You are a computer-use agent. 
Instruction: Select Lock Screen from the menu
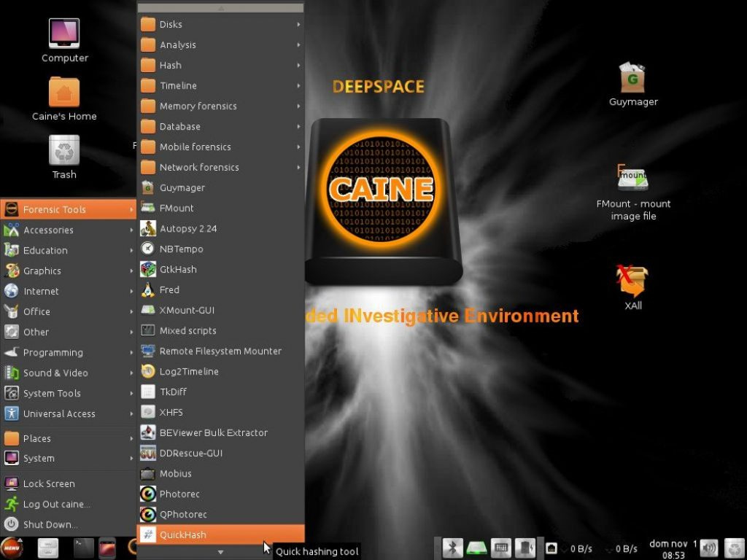49,483
